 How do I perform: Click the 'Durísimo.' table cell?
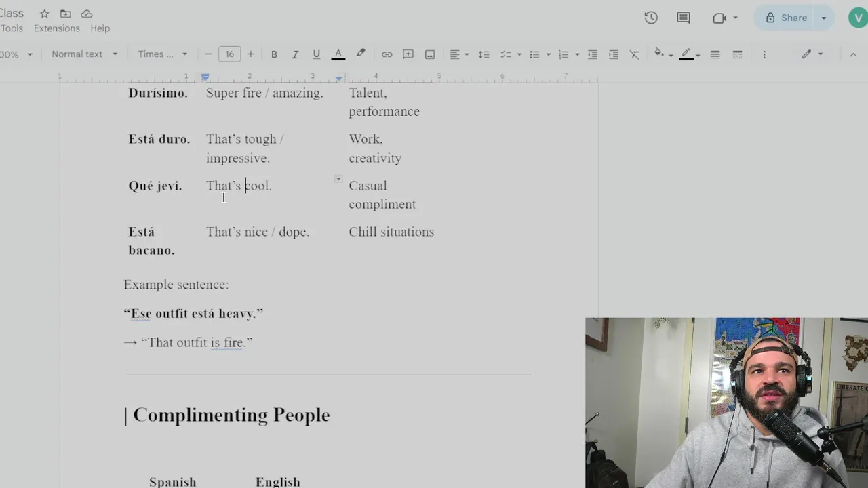click(158, 93)
